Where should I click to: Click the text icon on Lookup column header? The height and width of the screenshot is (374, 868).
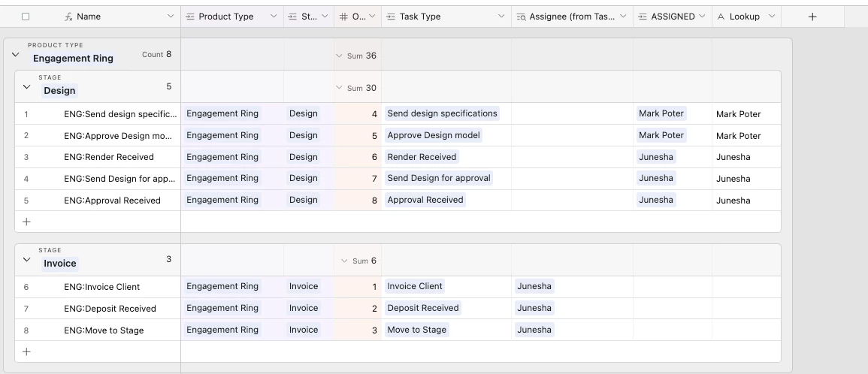721,17
